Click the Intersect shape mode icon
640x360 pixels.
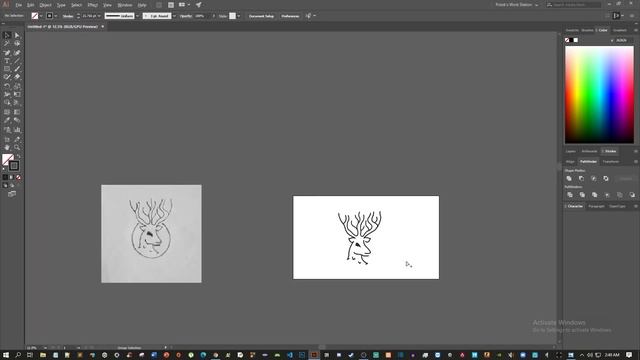coord(593,178)
